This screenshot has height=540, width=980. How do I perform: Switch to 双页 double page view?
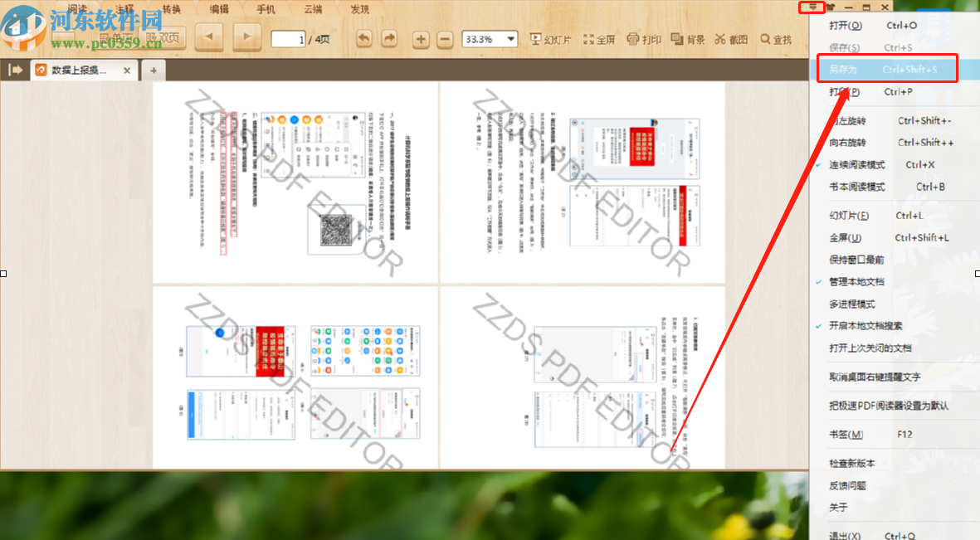pos(163,38)
